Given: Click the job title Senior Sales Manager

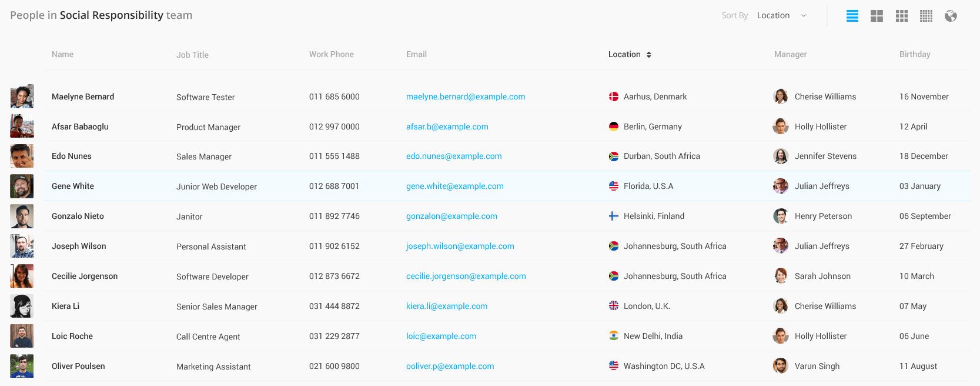Looking at the screenshot, I should pyautogui.click(x=217, y=307).
